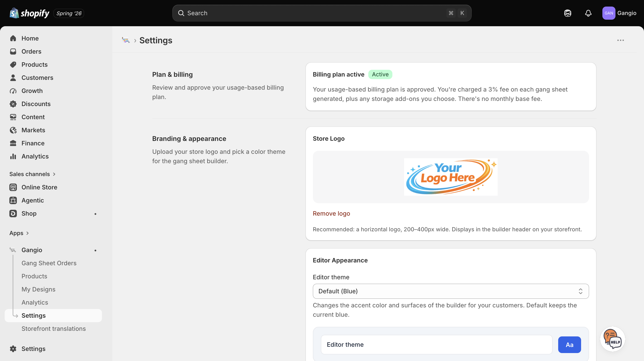Viewport: 644px width, 361px height.
Task: Open the Spring '26 edition badge
Action: [69, 13]
